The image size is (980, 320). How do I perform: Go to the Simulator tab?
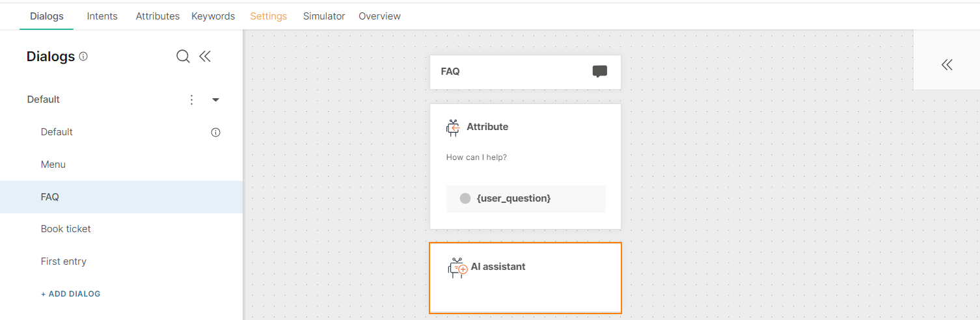click(324, 16)
